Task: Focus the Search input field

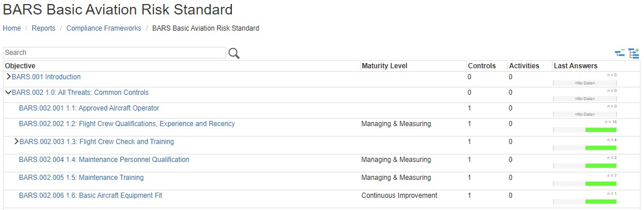Action: click(115, 53)
